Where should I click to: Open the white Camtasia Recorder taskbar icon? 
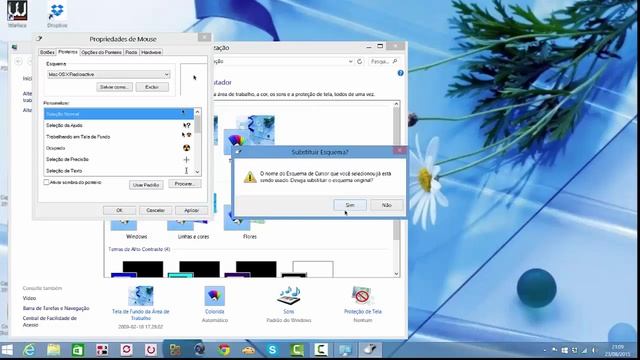click(x=321, y=350)
